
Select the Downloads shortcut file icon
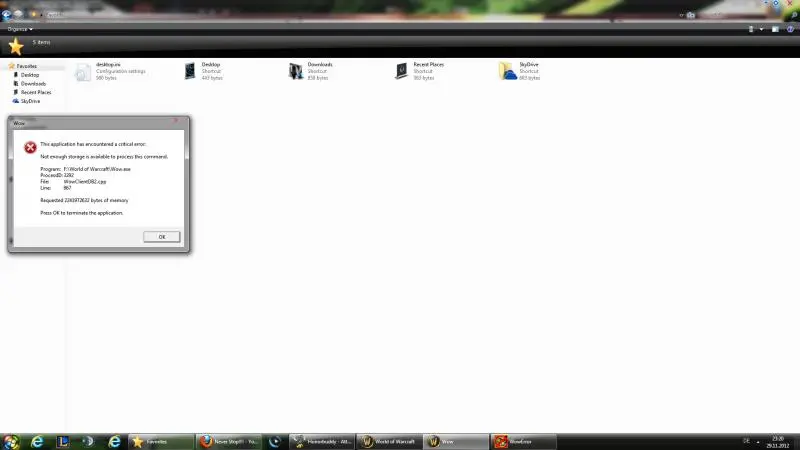click(x=296, y=71)
